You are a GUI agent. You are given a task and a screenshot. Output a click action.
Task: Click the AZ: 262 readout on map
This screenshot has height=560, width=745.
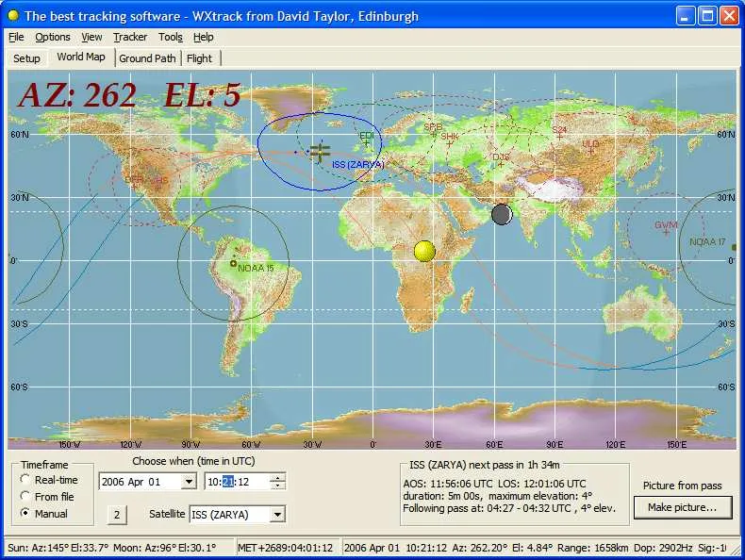(x=77, y=94)
